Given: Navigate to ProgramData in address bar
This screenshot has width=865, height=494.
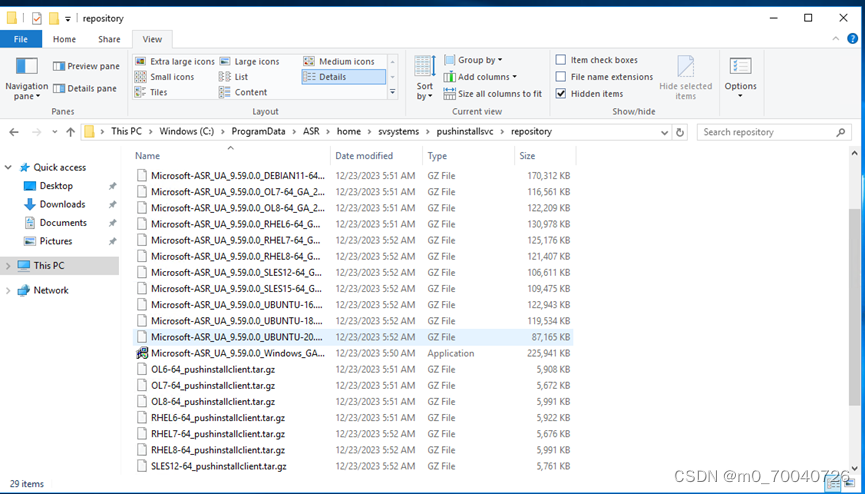Looking at the screenshot, I should (258, 132).
